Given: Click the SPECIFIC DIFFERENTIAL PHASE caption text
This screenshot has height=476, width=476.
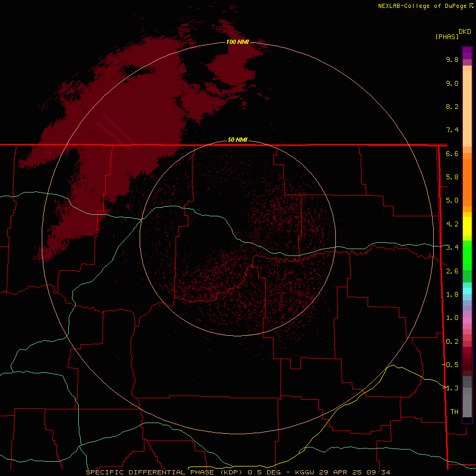Looking at the screenshot, I should [150, 472].
